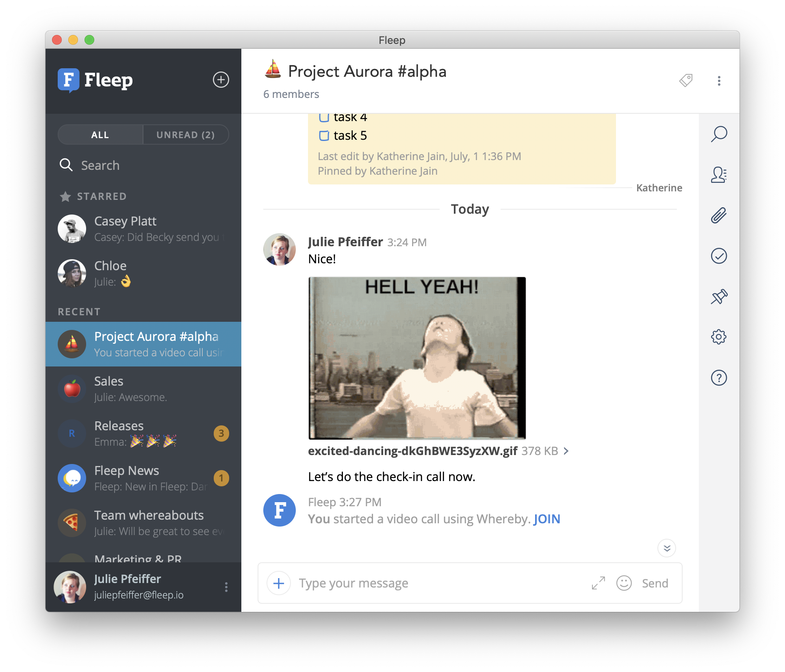Viewport: 785px width, 672px height.
Task: Click the add attachment plus button
Action: [x=279, y=583]
